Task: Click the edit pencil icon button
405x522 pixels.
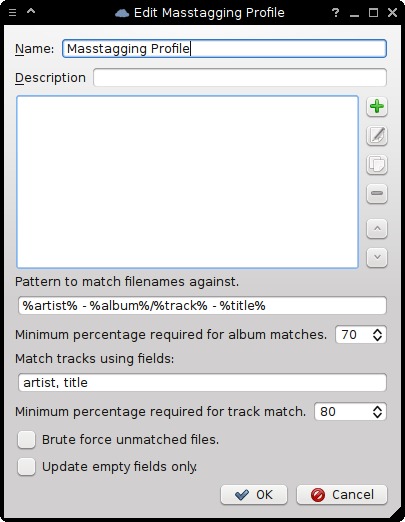Action: tap(377, 136)
